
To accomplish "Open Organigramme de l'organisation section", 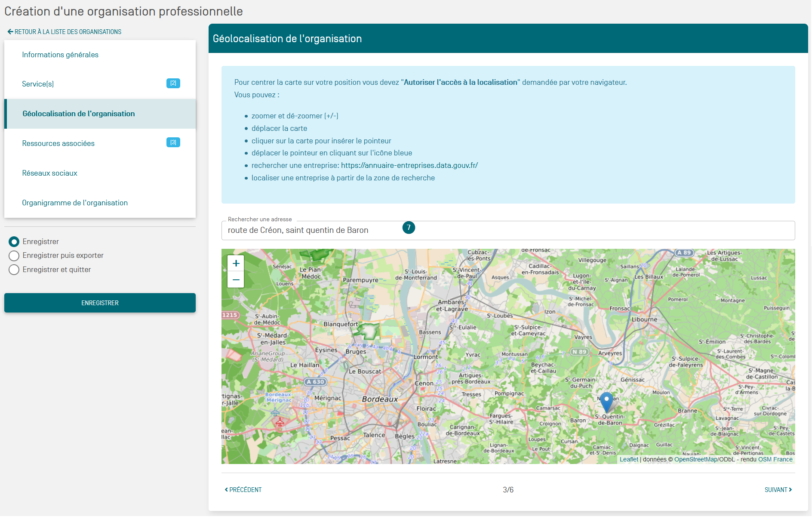I will [x=75, y=203].
